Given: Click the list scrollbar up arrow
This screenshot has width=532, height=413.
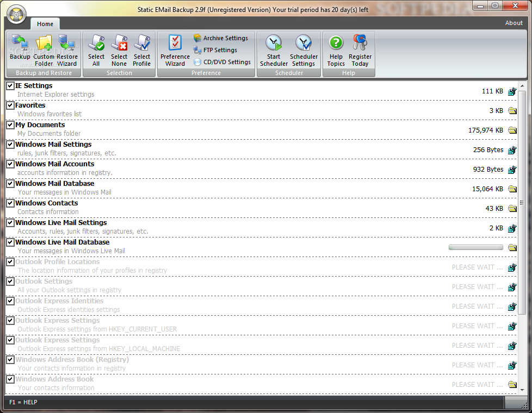Looking at the screenshot, I should [x=522, y=85].
